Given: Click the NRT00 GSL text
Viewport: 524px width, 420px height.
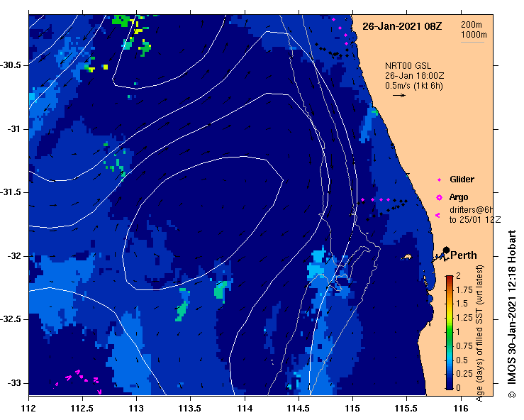Looking at the screenshot, I should point(408,66).
